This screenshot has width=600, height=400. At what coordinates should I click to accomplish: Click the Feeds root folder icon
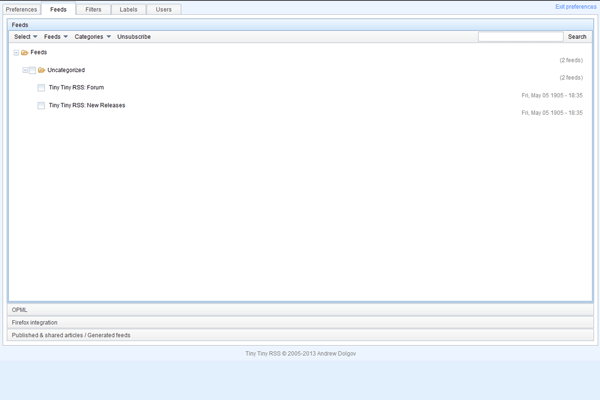25,53
